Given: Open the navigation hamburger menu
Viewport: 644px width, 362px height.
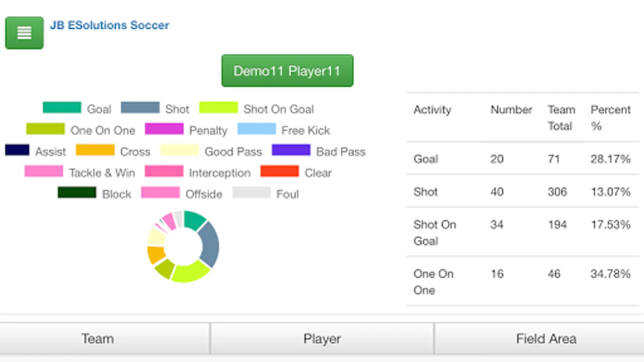Looking at the screenshot, I should tap(24, 33).
